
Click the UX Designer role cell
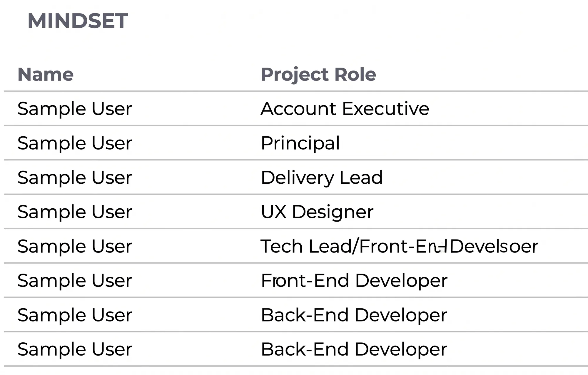(x=317, y=212)
